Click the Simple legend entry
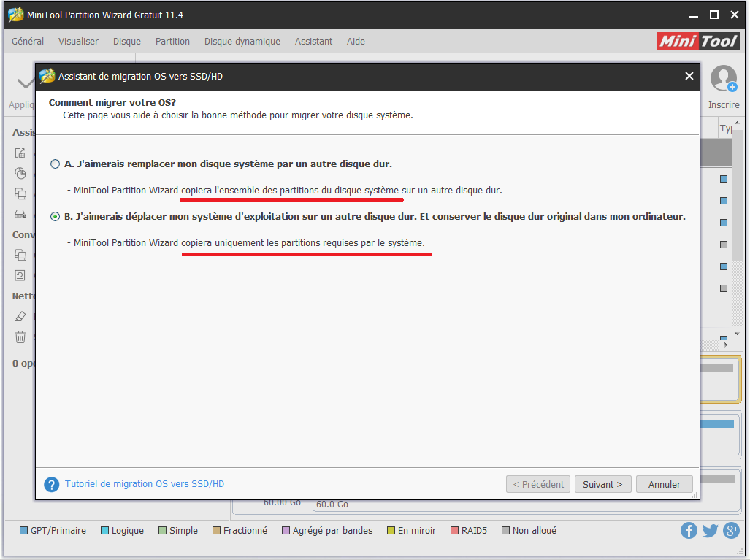This screenshot has height=560, width=750. [178, 530]
